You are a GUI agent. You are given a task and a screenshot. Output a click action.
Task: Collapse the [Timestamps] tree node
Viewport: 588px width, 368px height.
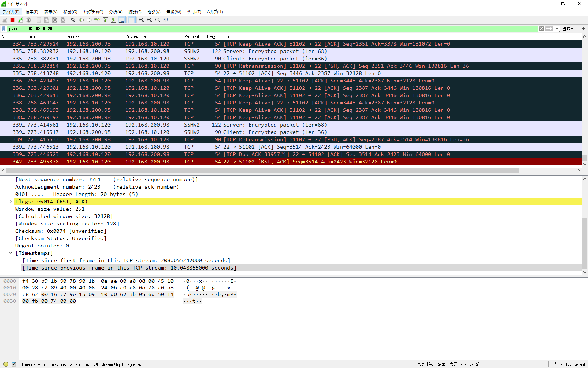click(x=11, y=253)
